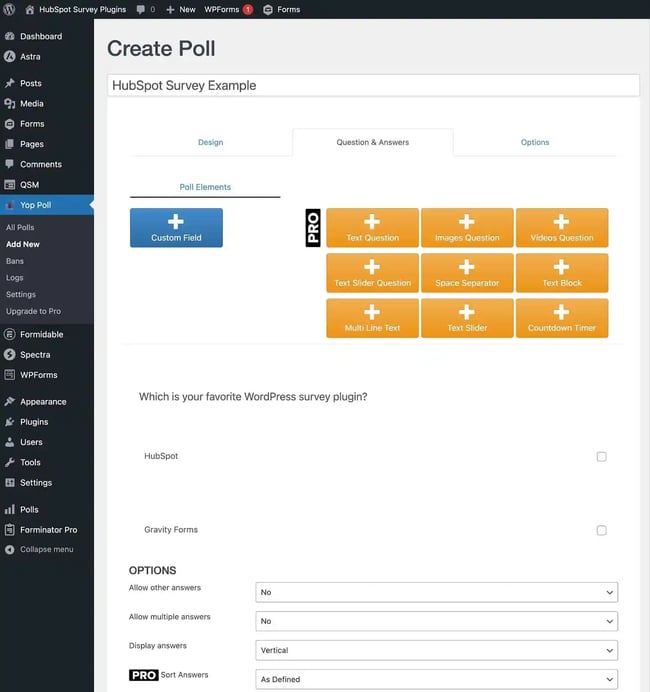Open Add New under Yop Poll
The width and height of the screenshot is (650, 692).
(x=23, y=244)
